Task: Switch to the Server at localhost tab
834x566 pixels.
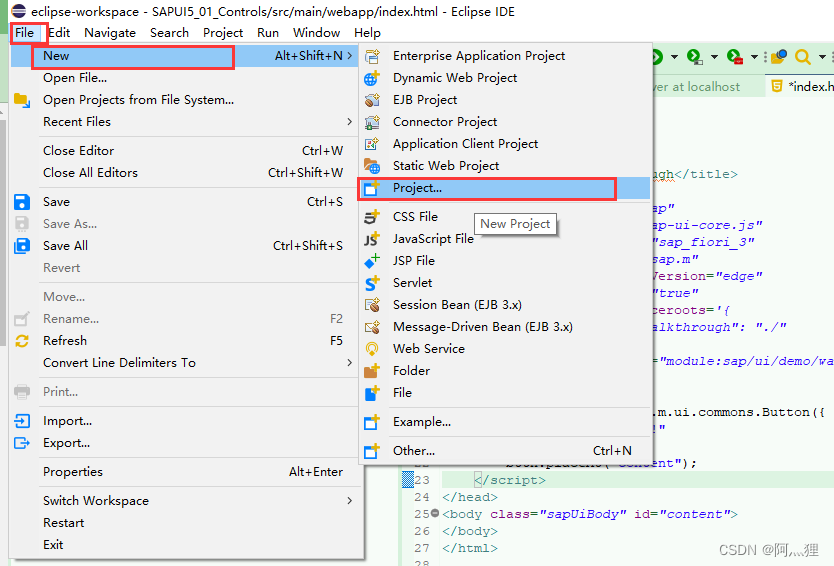Action: 697,86
